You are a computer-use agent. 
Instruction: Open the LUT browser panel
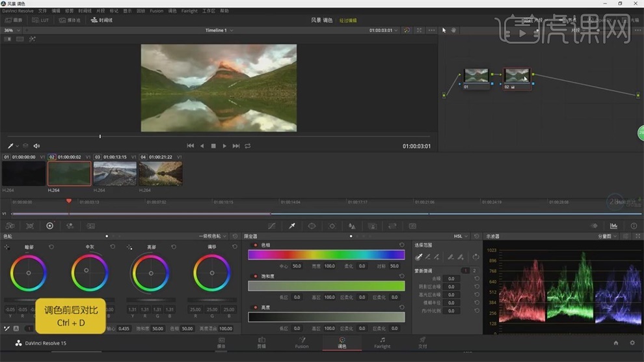(40, 20)
